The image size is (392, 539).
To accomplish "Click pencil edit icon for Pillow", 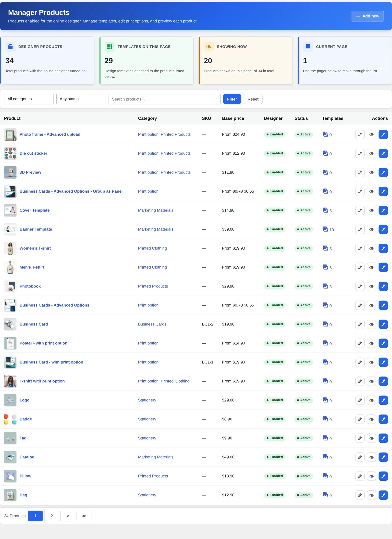I will pos(360,476).
